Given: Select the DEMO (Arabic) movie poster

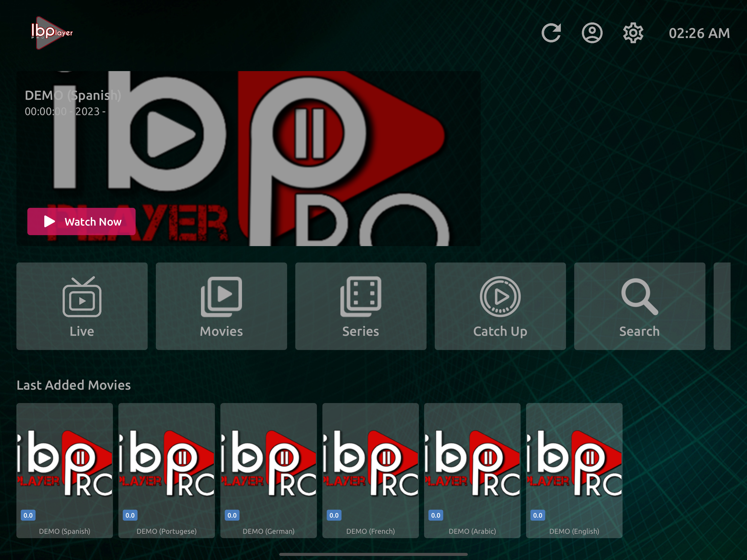Looking at the screenshot, I should pos(472,470).
